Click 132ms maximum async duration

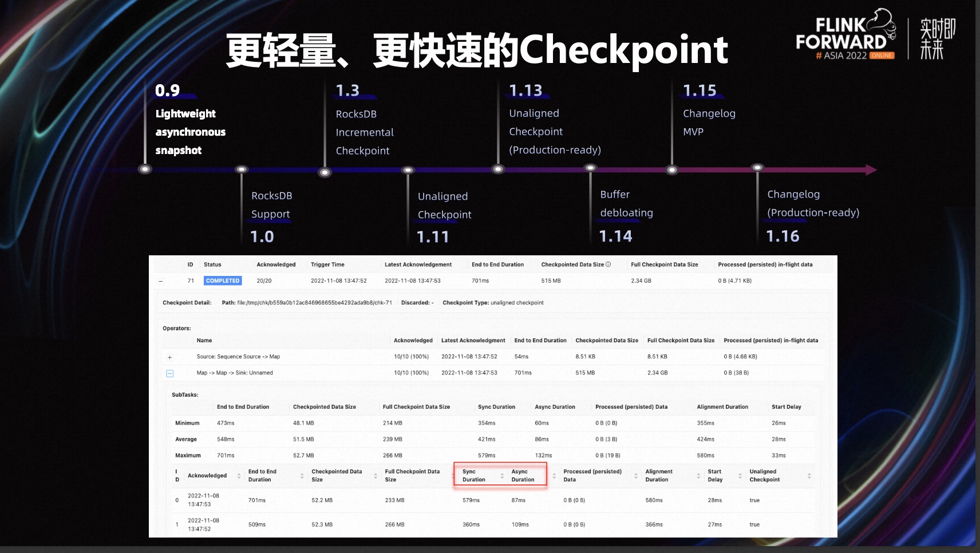tap(543, 455)
